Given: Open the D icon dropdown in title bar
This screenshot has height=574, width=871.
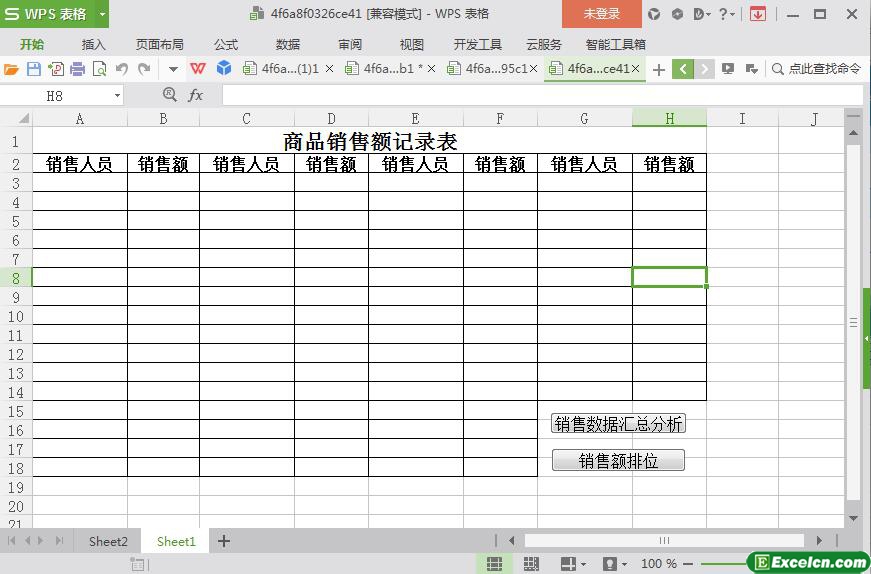Looking at the screenshot, I should [702, 14].
